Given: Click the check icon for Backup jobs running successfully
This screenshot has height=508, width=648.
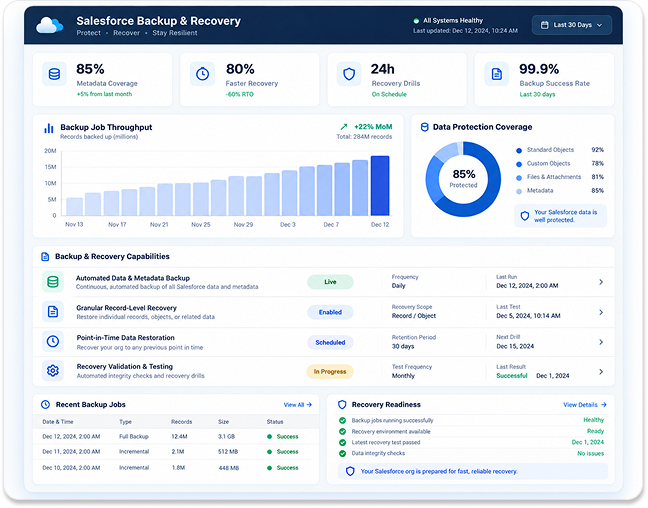Looking at the screenshot, I should point(342,420).
